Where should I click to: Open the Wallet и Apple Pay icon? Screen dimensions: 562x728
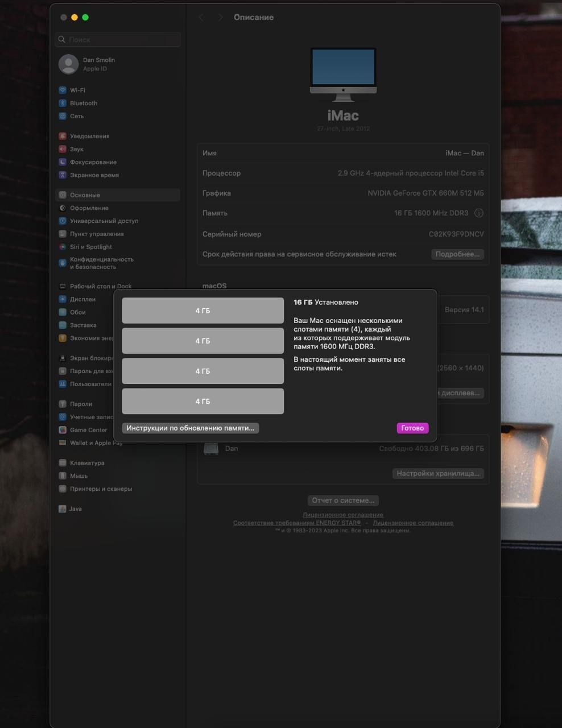63,443
